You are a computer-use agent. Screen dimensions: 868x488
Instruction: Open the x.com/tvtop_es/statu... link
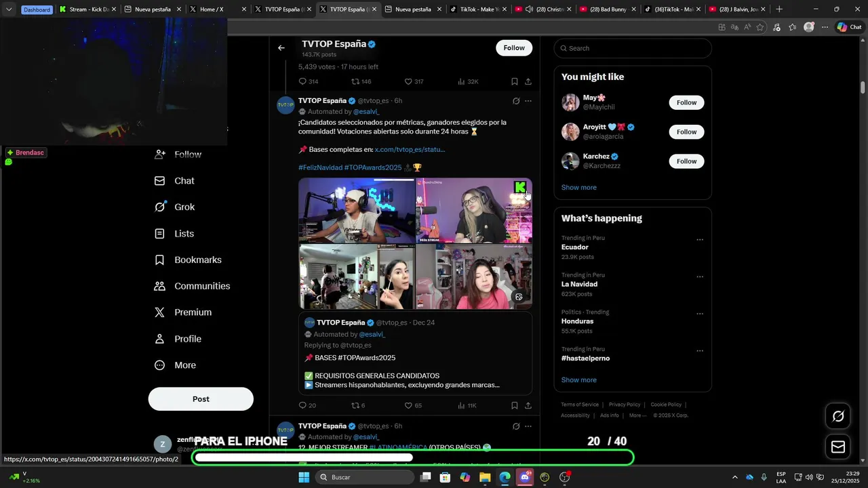click(410, 149)
